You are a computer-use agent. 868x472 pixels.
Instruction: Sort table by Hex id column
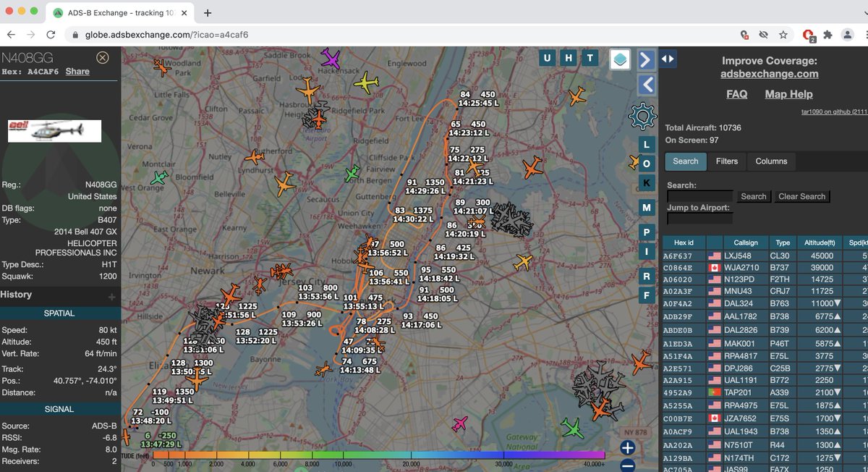point(684,243)
